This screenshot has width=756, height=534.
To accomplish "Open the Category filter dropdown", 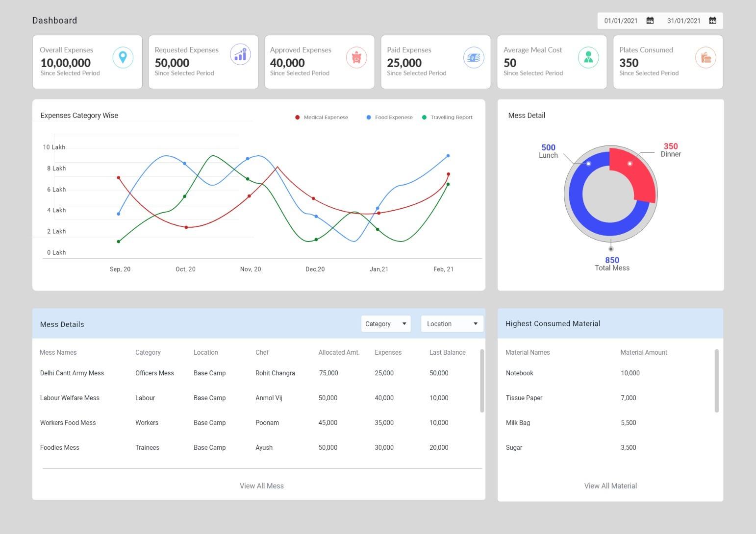I will [x=386, y=324].
